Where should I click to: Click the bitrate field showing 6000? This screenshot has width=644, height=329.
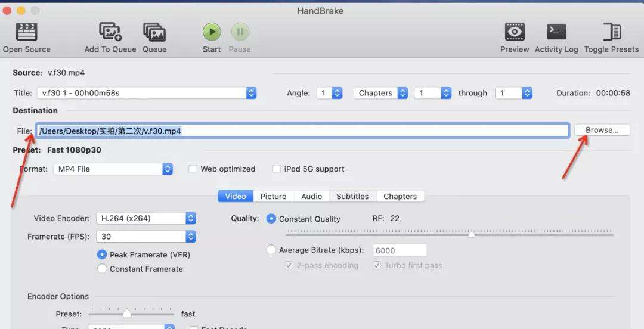[x=400, y=250]
